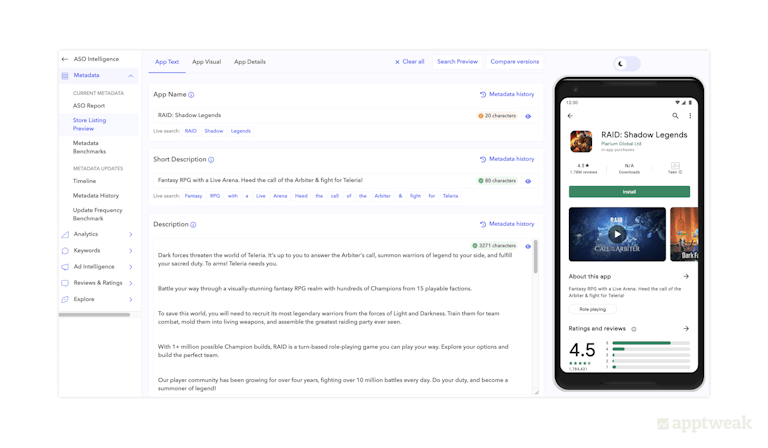Click the RAID: Shadow Legends app icon

coord(580,141)
